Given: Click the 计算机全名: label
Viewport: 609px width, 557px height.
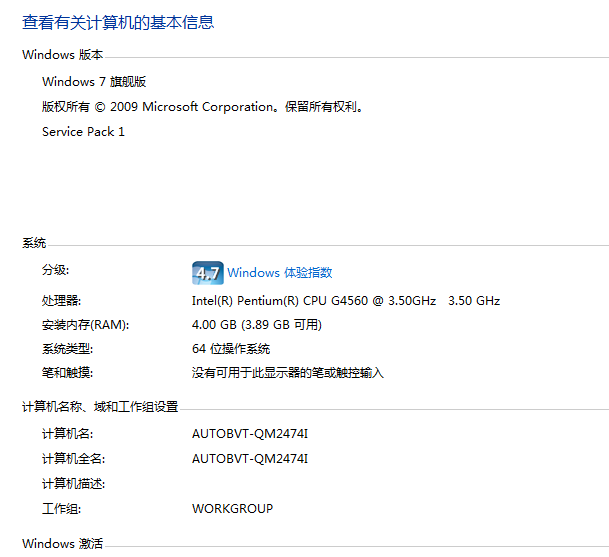Looking at the screenshot, I should [73, 459].
